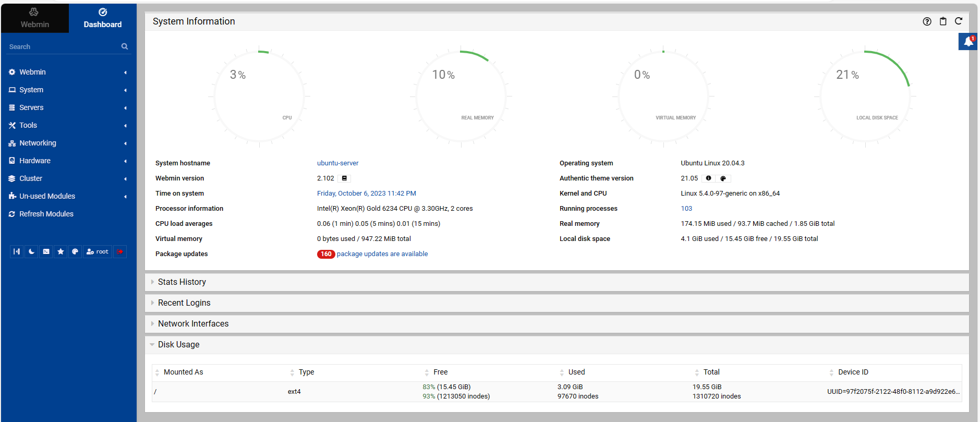Click the Local Disk Space gauge
This screenshot has width=980, height=422.
[x=865, y=97]
